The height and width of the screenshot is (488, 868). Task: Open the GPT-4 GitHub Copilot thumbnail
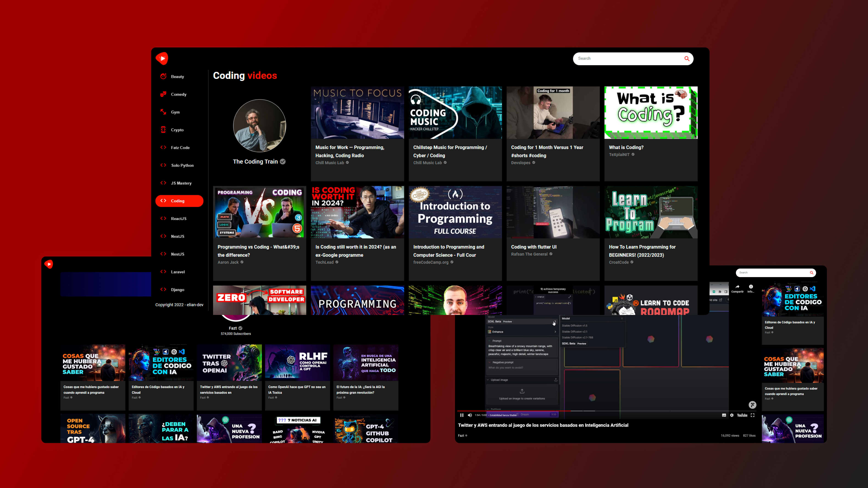click(x=366, y=428)
